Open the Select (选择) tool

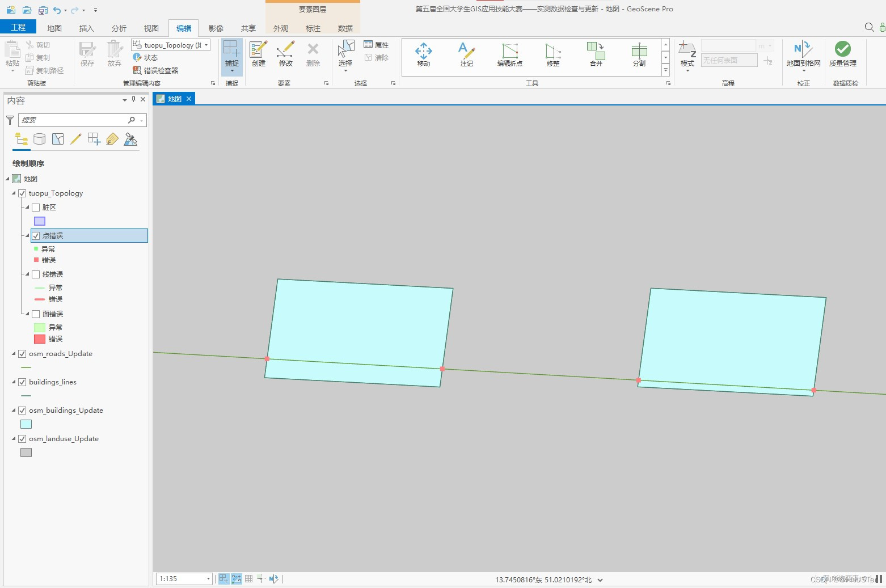(x=345, y=55)
